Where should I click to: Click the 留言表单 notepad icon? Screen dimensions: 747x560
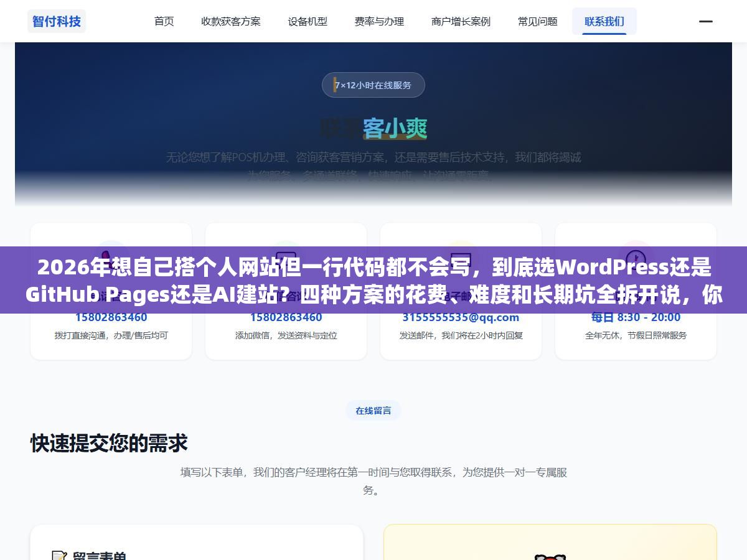[x=59, y=557]
